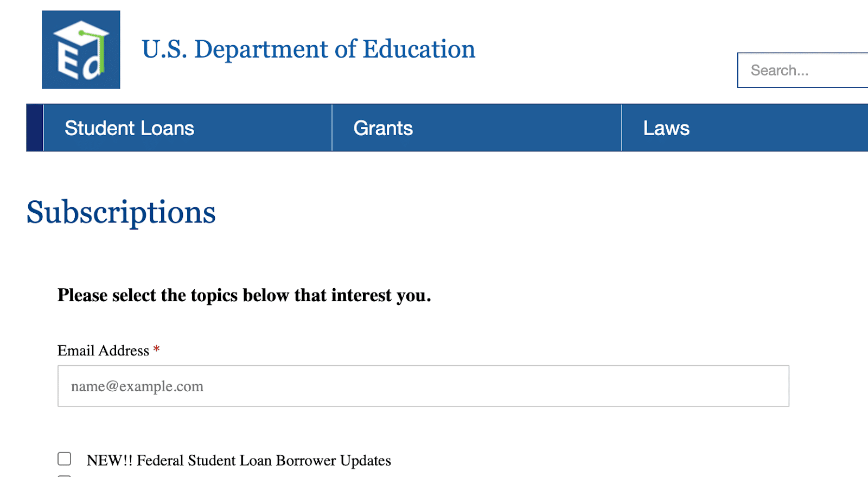Click the Email Address field label
The width and height of the screenshot is (868, 477).
coord(103,351)
